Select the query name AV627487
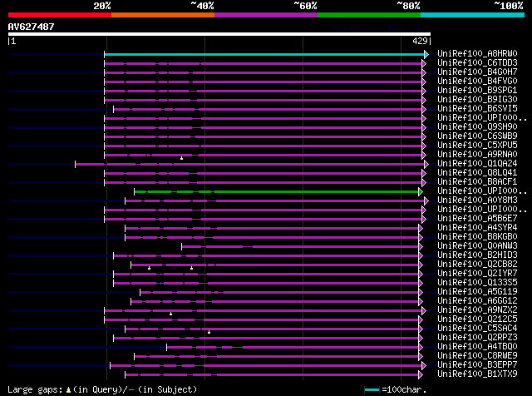Screen dimensions: 532x396 pos(32,27)
